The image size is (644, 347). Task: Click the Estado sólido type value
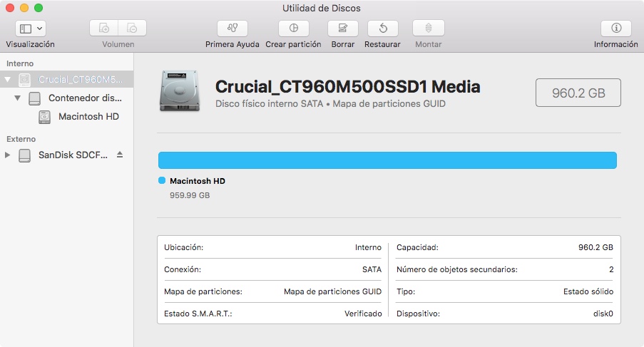[x=588, y=291]
